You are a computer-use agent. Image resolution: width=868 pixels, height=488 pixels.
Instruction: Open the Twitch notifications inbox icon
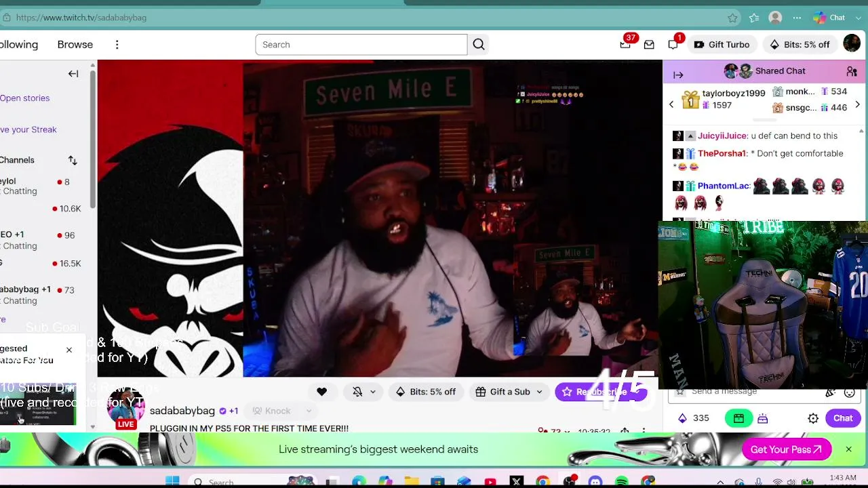[649, 45]
